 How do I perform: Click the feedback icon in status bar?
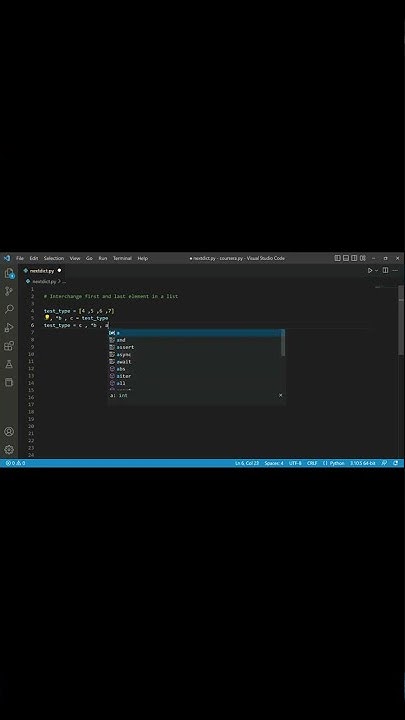point(384,463)
